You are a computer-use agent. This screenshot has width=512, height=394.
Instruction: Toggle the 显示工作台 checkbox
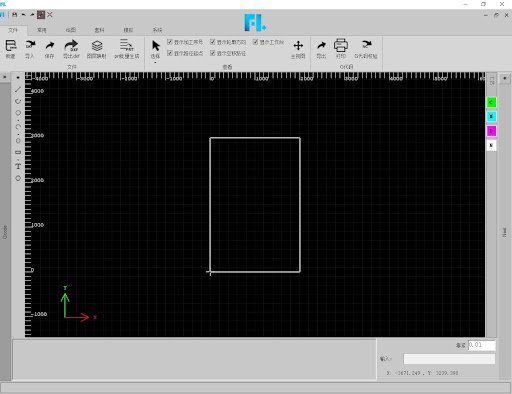coord(255,42)
